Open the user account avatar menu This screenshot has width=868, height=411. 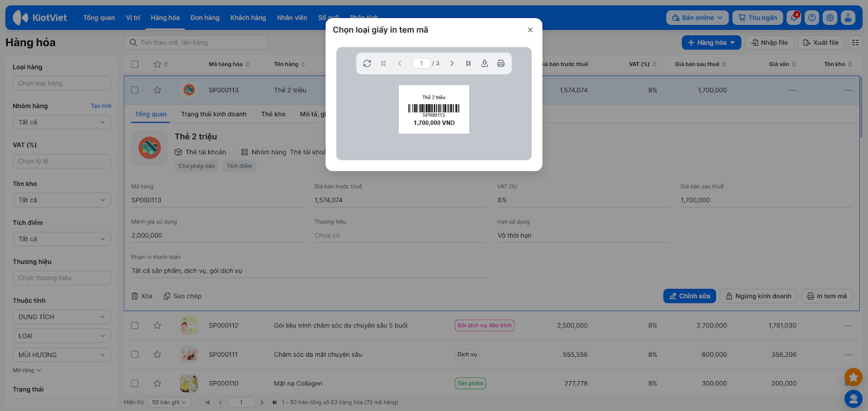[x=848, y=18]
